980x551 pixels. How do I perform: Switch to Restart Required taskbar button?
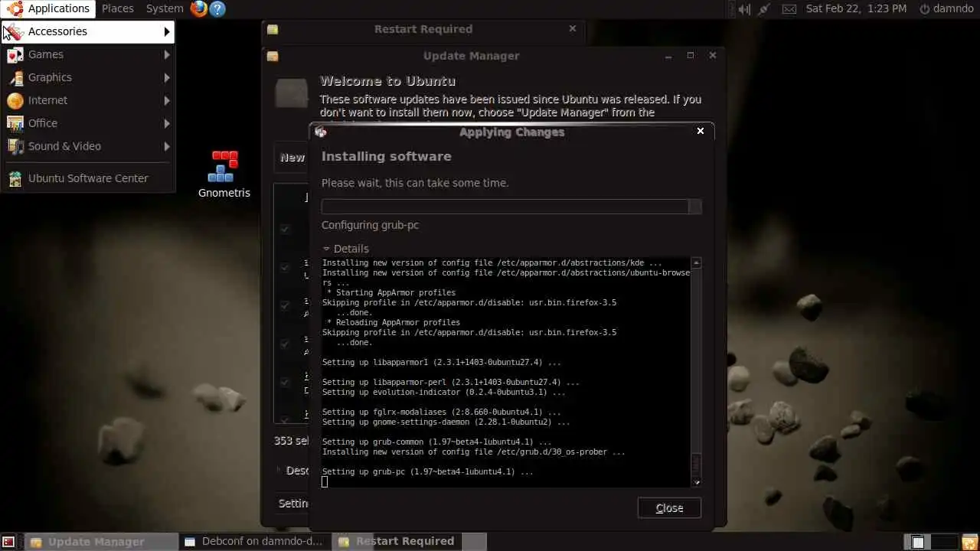point(410,541)
